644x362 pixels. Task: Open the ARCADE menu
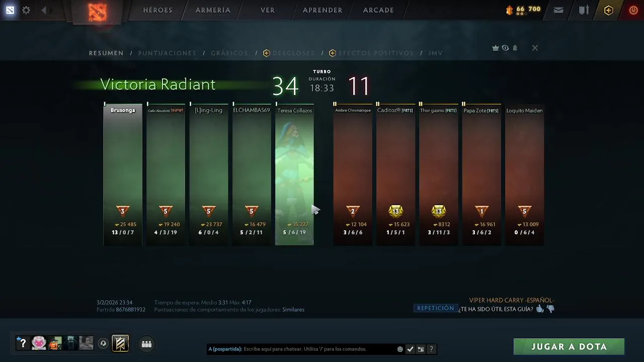click(378, 10)
